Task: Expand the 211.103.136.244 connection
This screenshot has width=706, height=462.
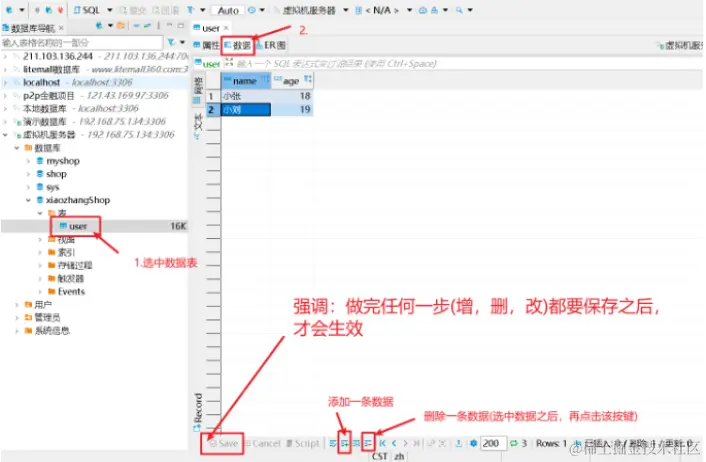Action: pos(5,56)
